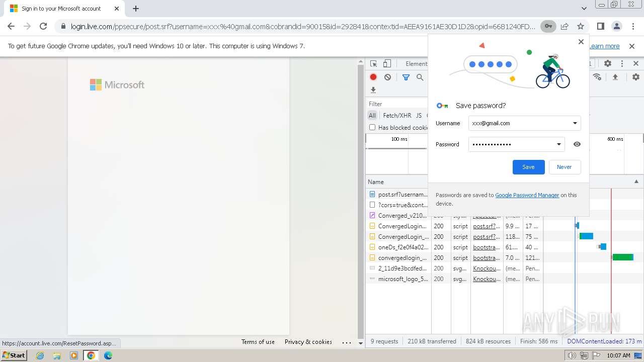644x362 pixels.
Task: Open the Google Password Manager link
Action: [x=527, y=195]
